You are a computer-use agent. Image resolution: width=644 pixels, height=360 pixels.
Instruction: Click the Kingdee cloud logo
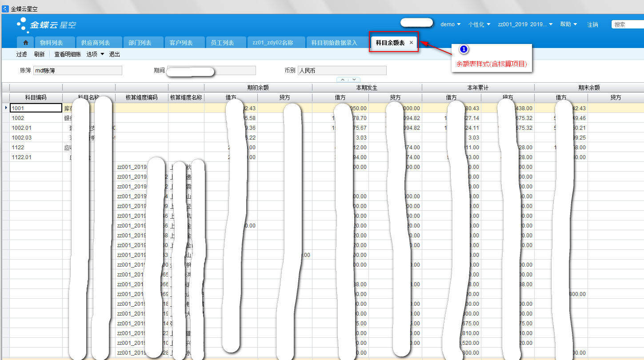click(45, 25)
